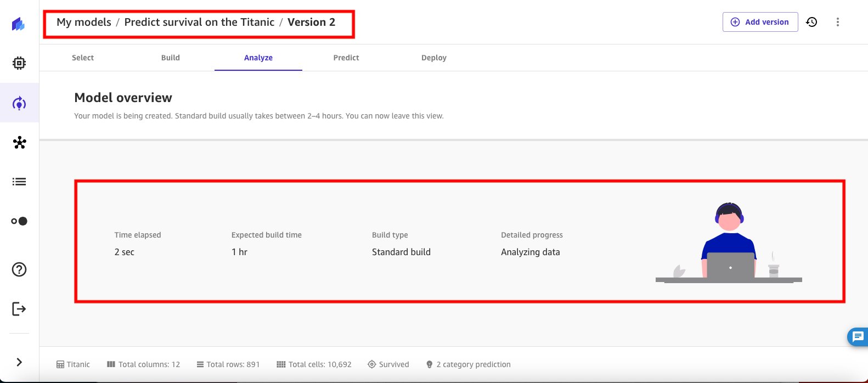
Task: Click the '2 sec' time elapsed value
Action: (x=125, y=252)
